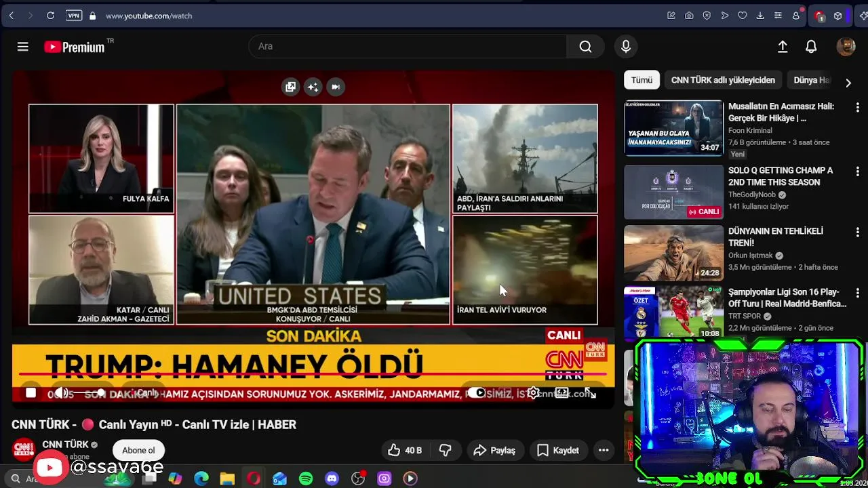Open the ad blocker shield icon
This screenshot has width=868, height=488.
707,16
